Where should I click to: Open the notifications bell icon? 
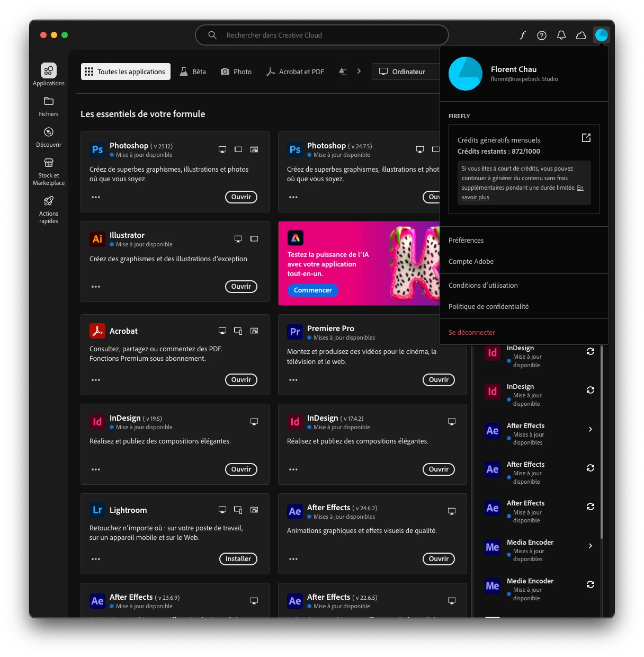561,35
